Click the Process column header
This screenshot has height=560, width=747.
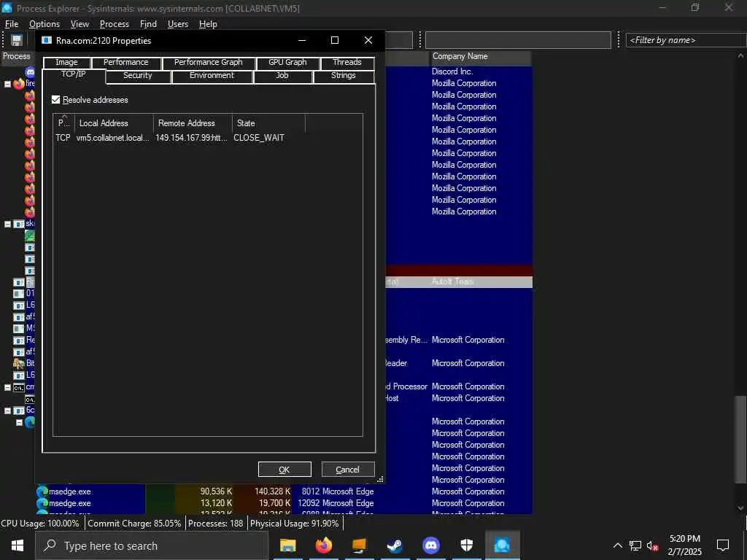coord(18,57)
